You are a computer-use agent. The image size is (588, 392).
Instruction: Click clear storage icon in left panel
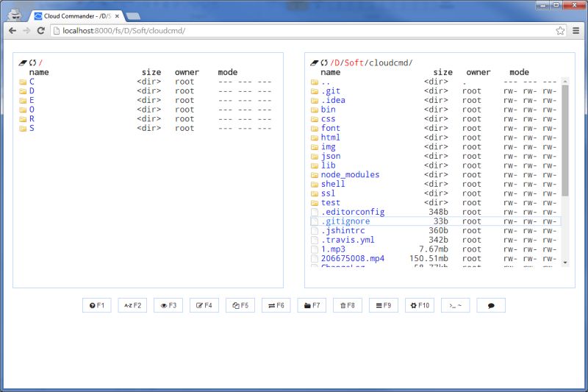[x=23, y=63]
